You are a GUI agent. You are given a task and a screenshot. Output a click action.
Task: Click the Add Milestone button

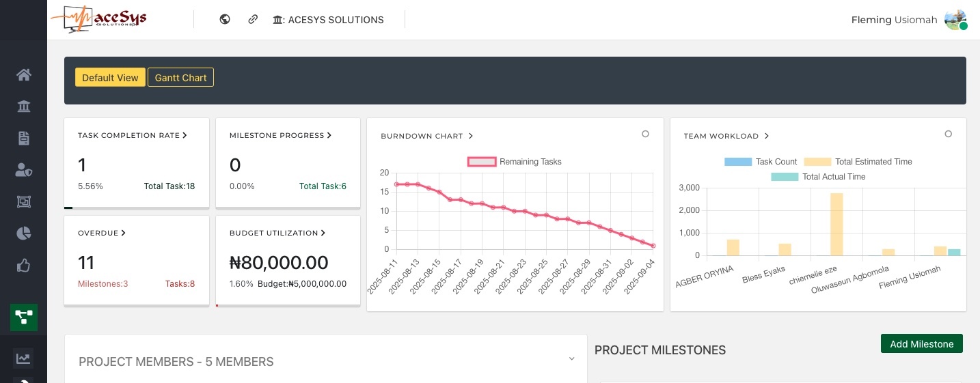pyautogui.click(x=921, y=344)
